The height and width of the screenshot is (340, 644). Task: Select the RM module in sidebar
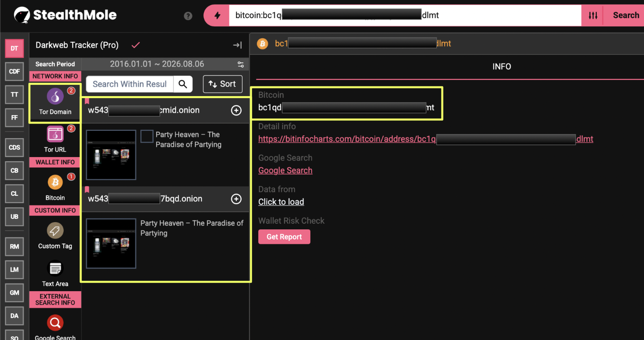point(15,246)
